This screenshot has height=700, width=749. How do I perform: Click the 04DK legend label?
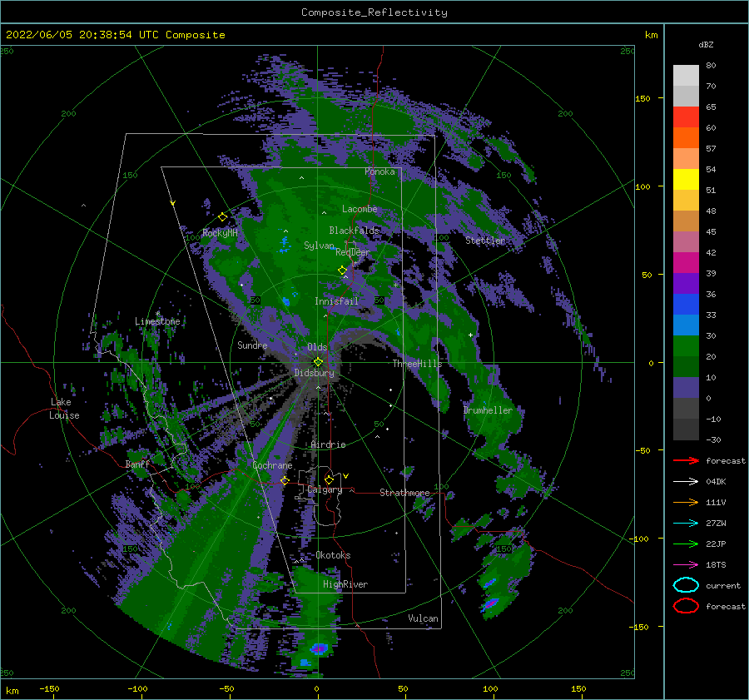(x=716, y=481)
